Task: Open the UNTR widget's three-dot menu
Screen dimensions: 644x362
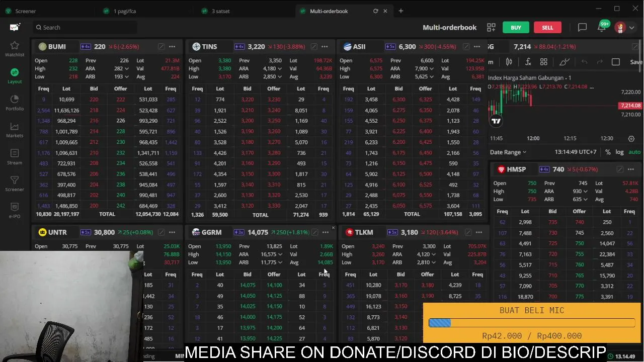Action: [172, 232]
